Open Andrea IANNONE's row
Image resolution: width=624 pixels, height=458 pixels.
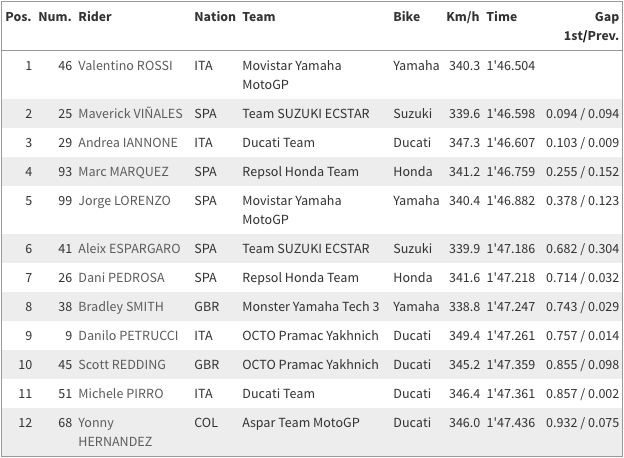point(127,143)
